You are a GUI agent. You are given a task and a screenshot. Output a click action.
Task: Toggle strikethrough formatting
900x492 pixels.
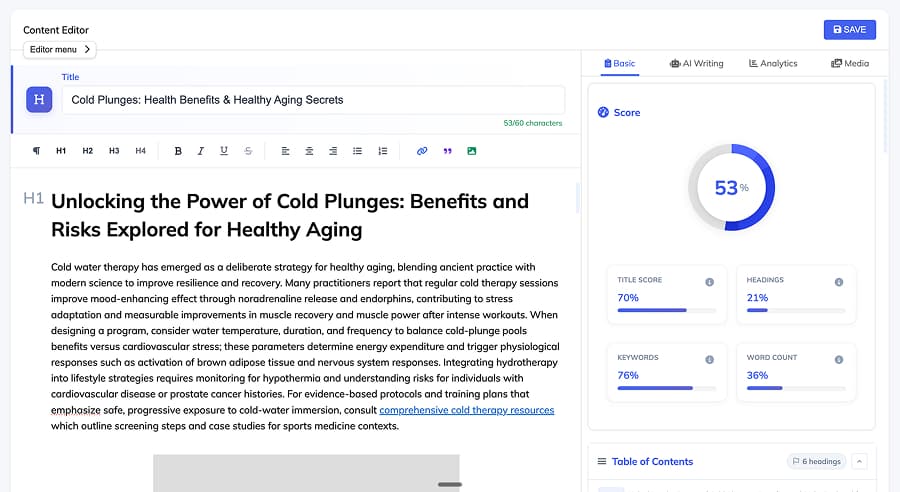(248, 151)
